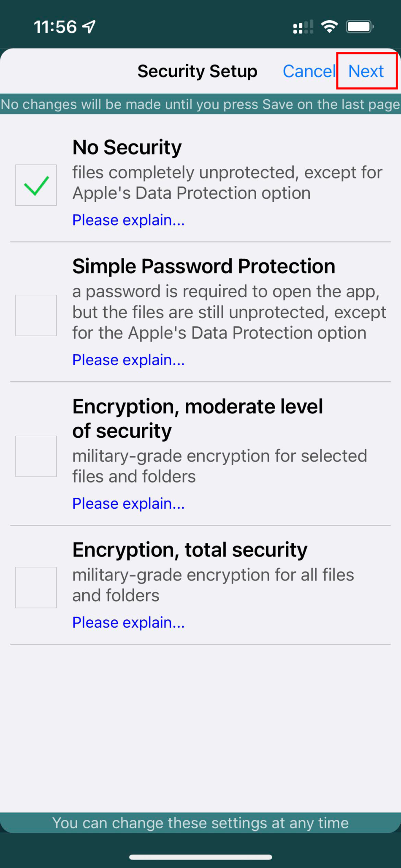This screenshot has width=401, height=868.
Task: Open Please explain for total security encryption
Action: coord(128,622)
